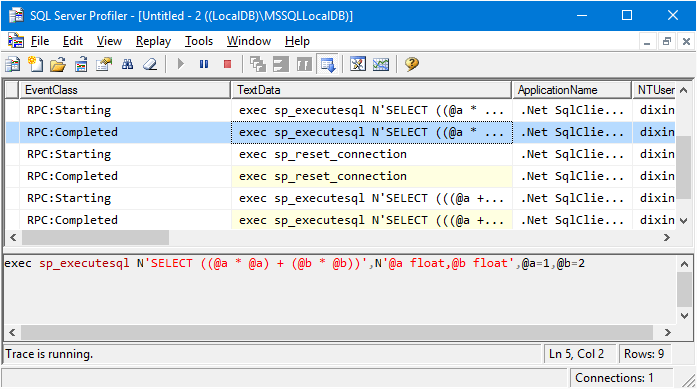The height and width of the screenshot is (389, 697).
Task: Click the TextData column header
Action: (x=372, y=90)
